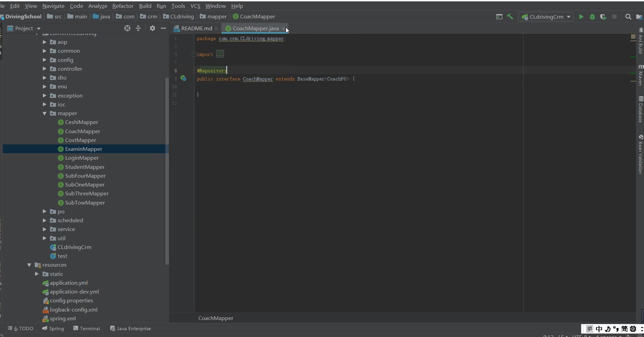Select StudentMapper in project tree

[x=85, y=167]
